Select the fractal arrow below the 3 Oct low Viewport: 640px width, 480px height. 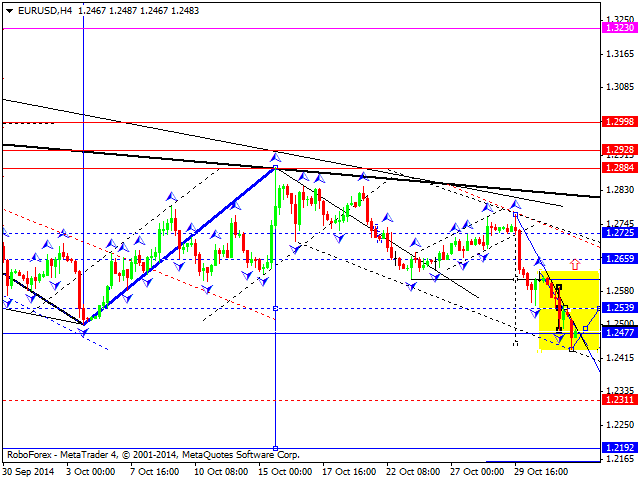(x=83, y=331)
